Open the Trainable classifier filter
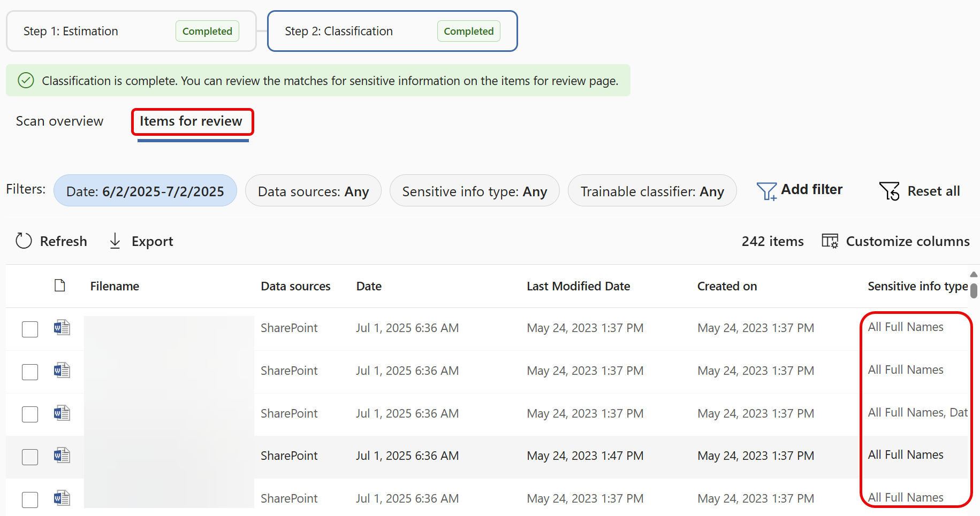 [x=652, y=190]
